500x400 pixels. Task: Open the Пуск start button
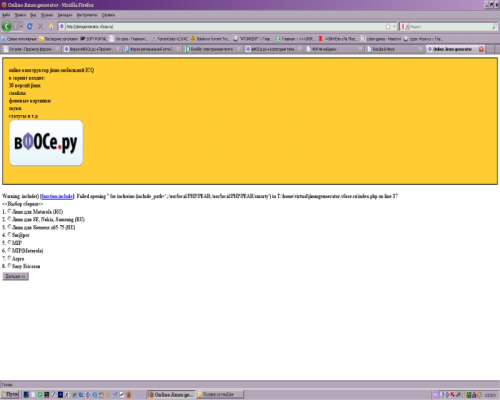pos(10,394)
